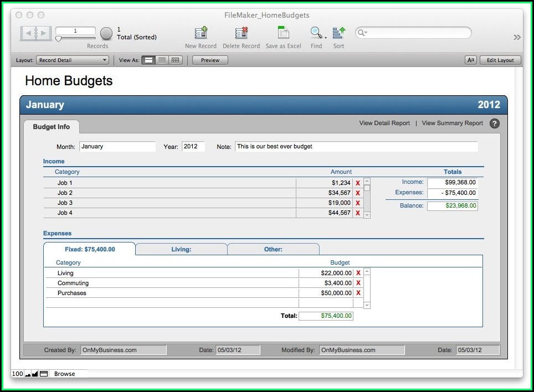
Task: Click the zoom level 100 indicator
Action: 17,374
